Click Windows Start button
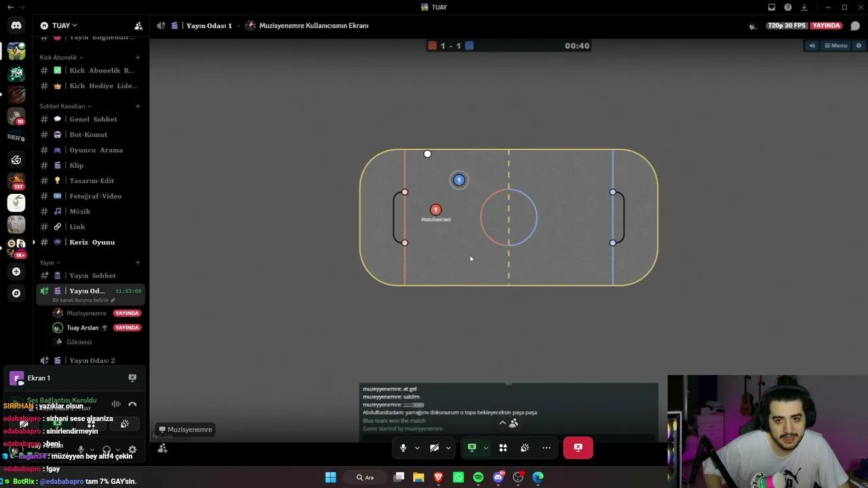The height and width of the screenshot is (488, 868). click(330, 477)
